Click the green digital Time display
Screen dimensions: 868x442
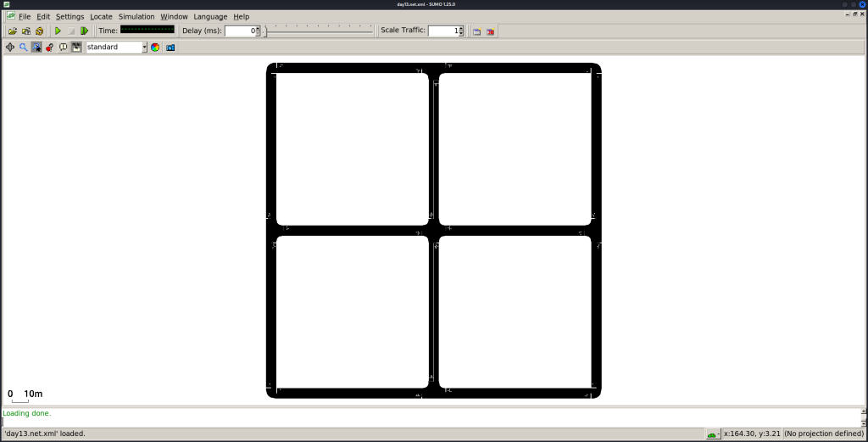point(147,30)
